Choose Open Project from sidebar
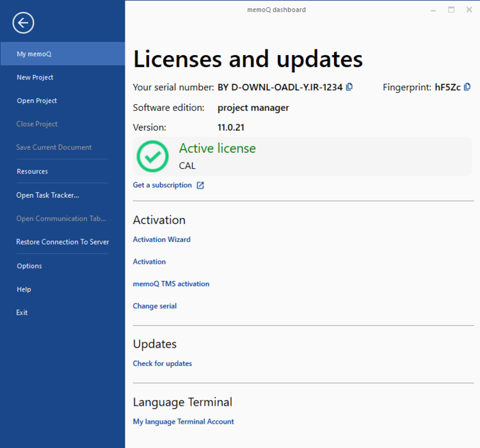480x448 pixels. (x=36, y=100)
